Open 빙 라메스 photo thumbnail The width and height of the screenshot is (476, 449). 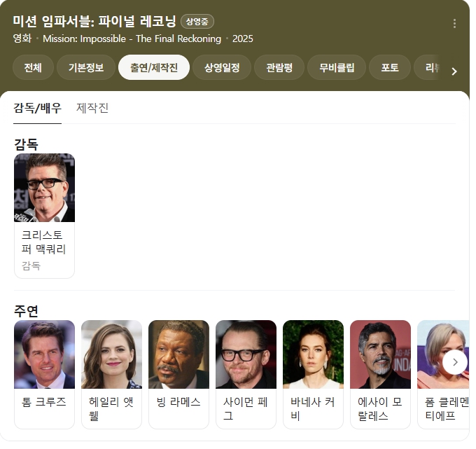(178, 354)
